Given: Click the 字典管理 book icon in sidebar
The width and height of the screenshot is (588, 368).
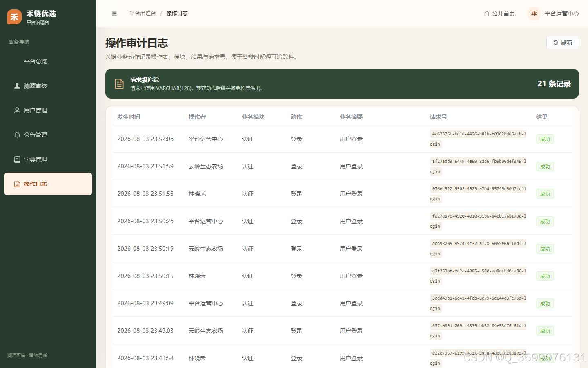Looking at the screenshot, I should (x=17, y=159).
